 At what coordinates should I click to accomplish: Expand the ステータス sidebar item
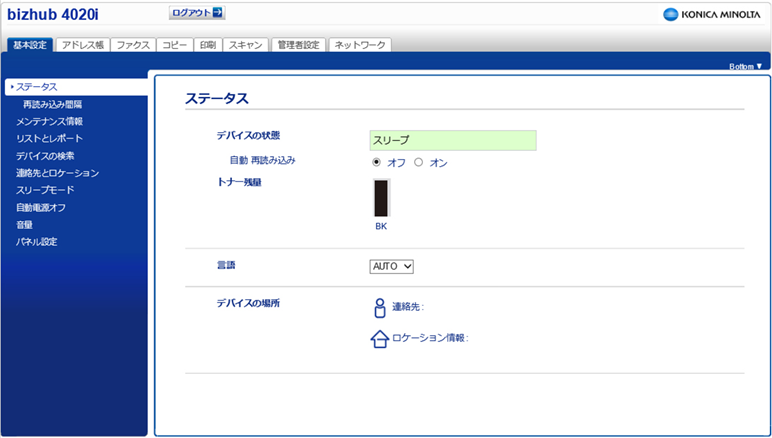click(x=36, y=87)
